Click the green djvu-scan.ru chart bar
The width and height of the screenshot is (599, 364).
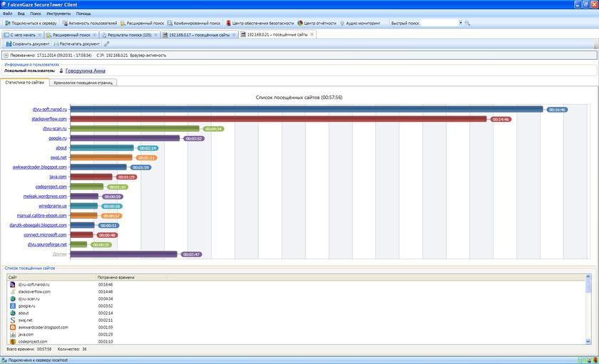[x=135, y=129]
